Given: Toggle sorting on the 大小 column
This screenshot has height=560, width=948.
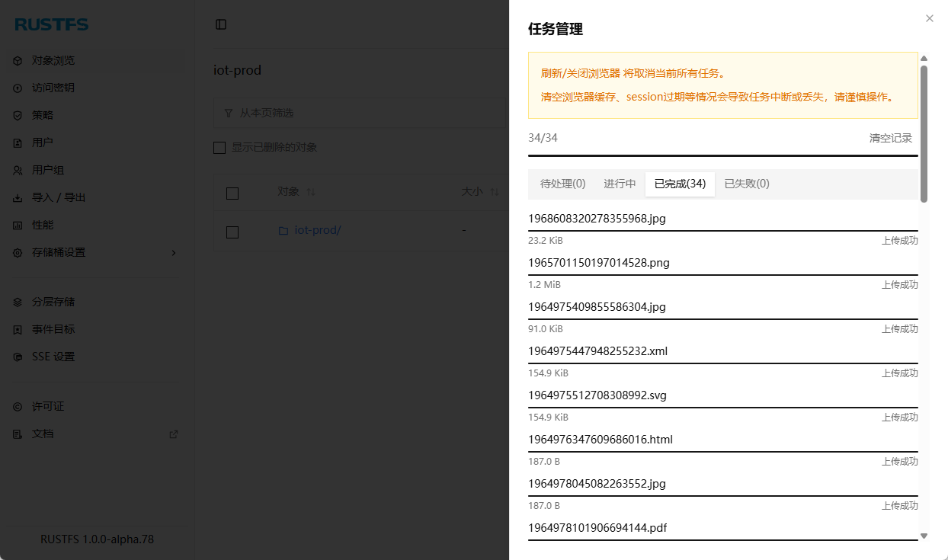Looking at the screenshot, I should [x=495, y=192].
